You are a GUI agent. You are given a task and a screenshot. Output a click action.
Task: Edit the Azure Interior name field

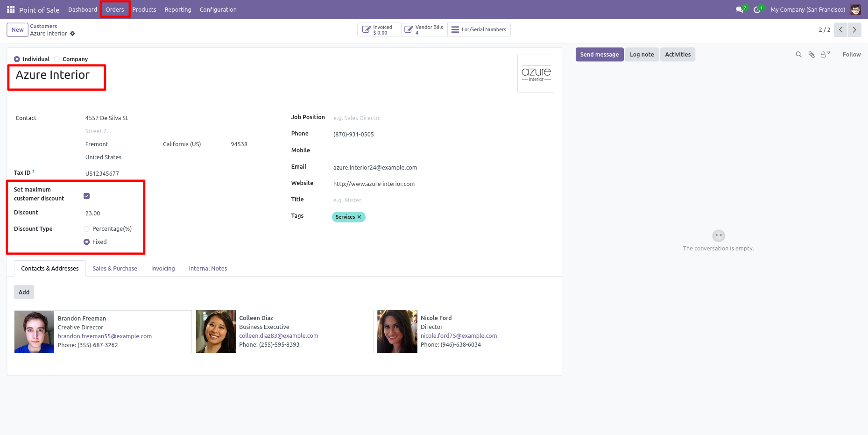52,75
